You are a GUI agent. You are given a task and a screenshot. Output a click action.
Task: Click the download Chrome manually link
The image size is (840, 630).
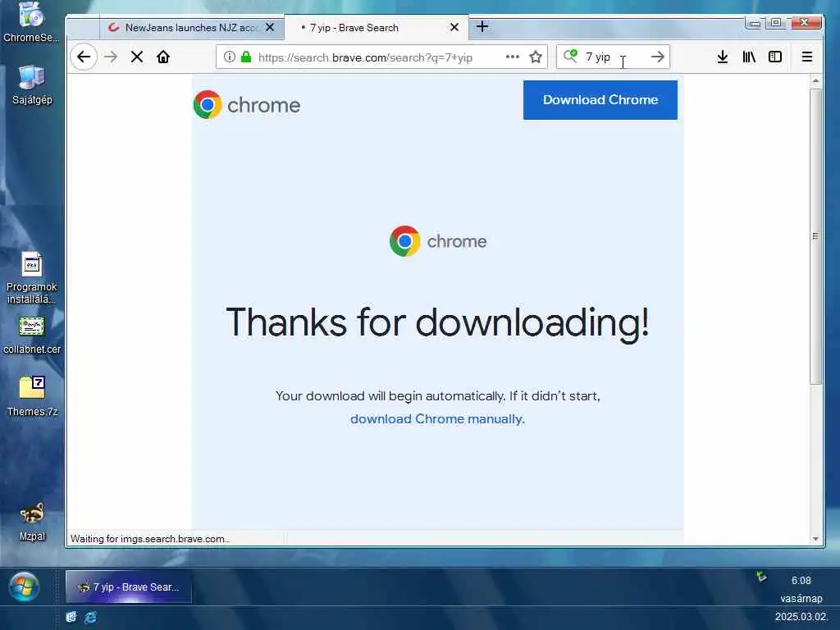click(x=437, y=419)
